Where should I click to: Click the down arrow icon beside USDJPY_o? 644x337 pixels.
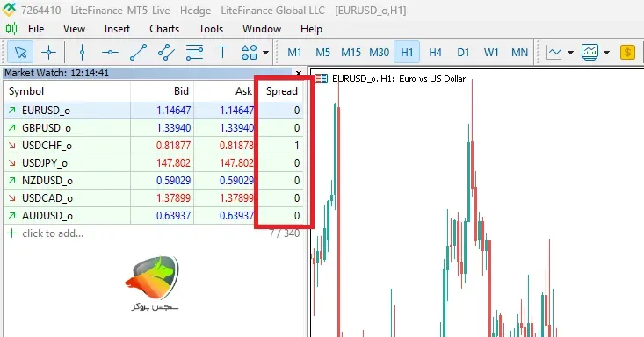tap(12, 163)
